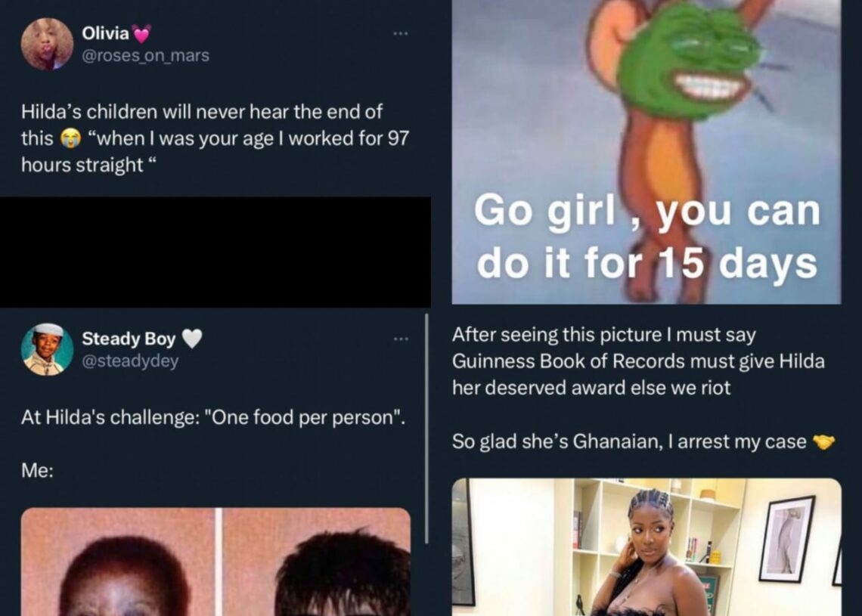Click the "97 hours straight" tweet text
Viewport: 862px width, 616px height.
click(215, 138)
